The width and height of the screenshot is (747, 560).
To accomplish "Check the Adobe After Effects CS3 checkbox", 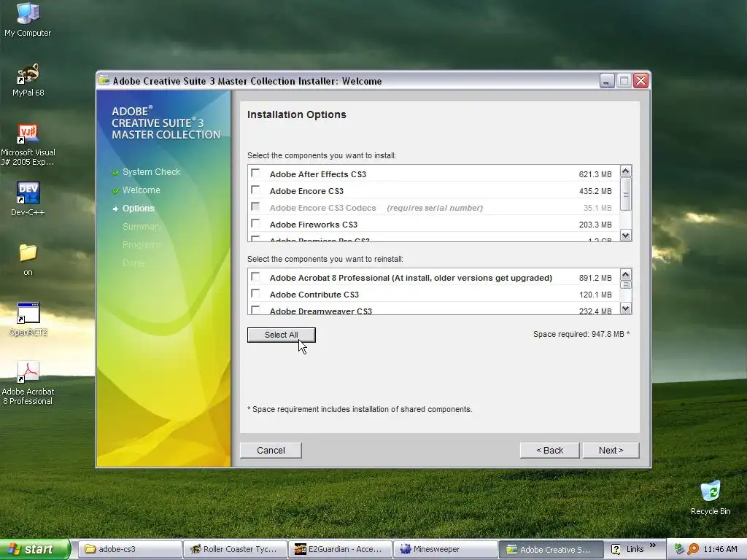I will coord(256,174).
